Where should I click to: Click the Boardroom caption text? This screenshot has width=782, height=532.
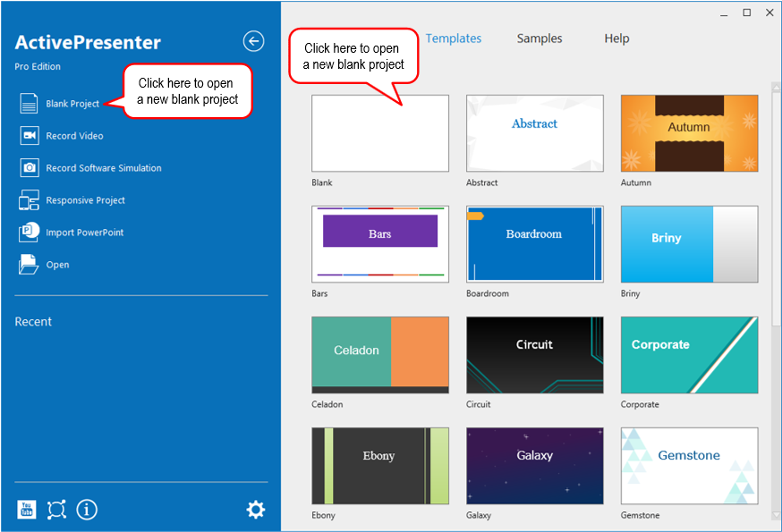[x=488, y=293]
